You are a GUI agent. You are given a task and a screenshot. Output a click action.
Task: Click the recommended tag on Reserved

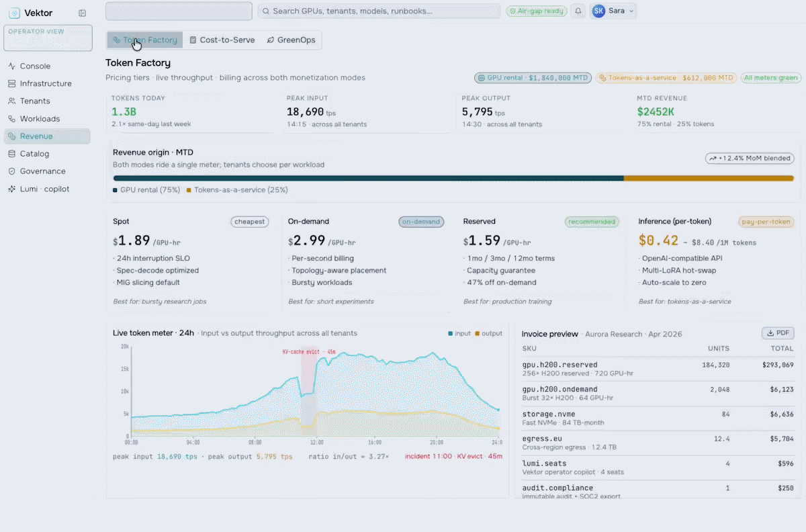tap(591, 222)
